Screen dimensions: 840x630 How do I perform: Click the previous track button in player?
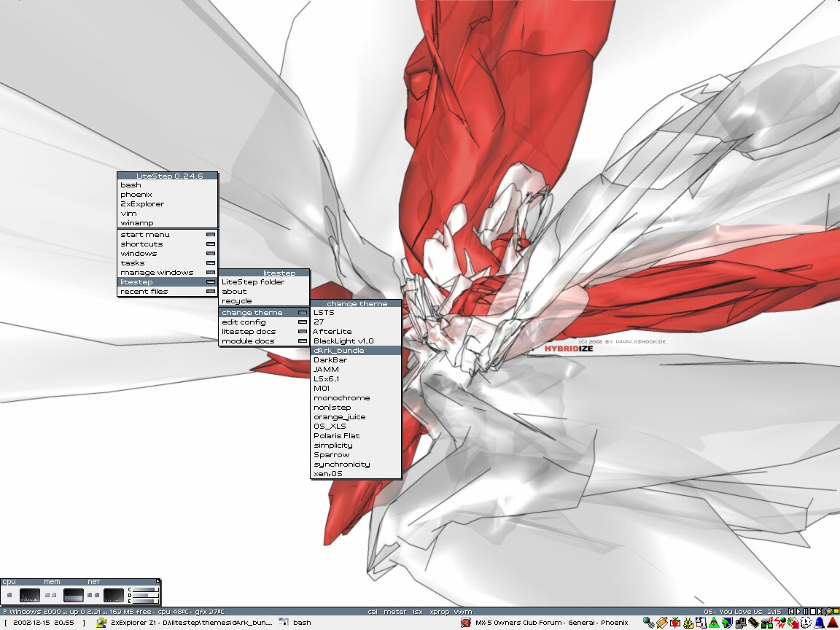792,612
